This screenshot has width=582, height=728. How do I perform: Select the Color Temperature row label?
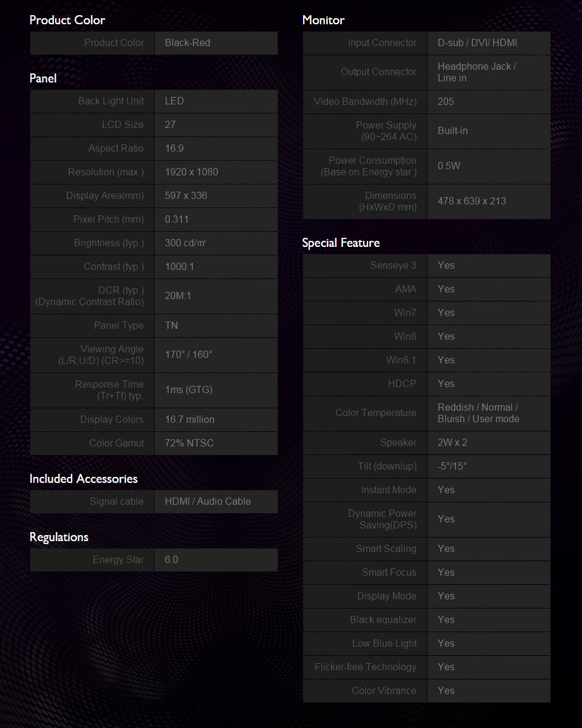[x=376, y=413]
